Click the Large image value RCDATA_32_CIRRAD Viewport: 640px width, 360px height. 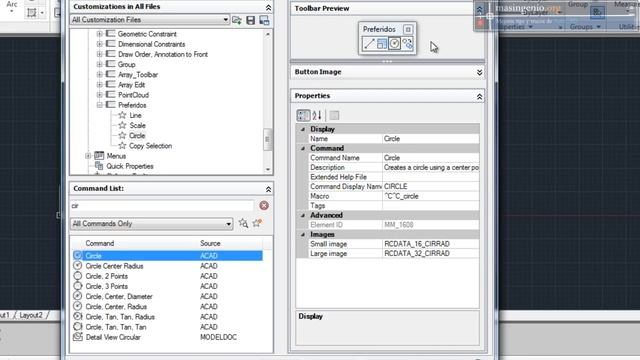[x=431, y=253]
